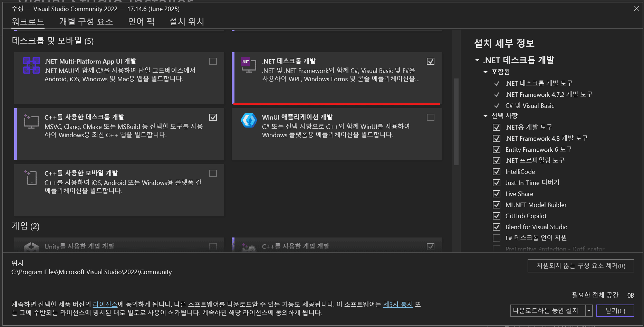Check the WinUI 애플리케이션 개발 checkbox

click(x=431, y=117)
